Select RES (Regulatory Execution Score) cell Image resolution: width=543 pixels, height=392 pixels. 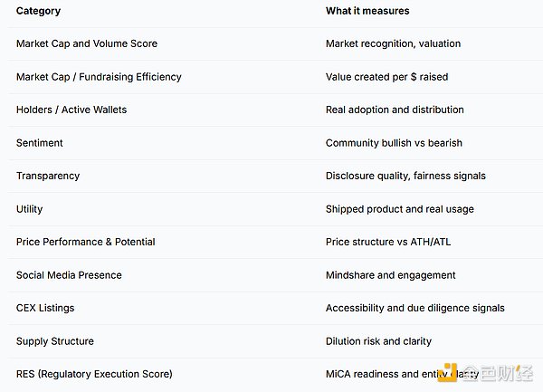[94, 374]
